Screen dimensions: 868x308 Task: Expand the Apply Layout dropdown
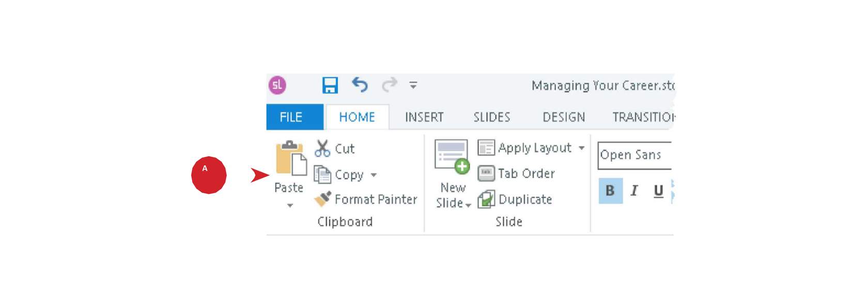(x=582, y=148)
